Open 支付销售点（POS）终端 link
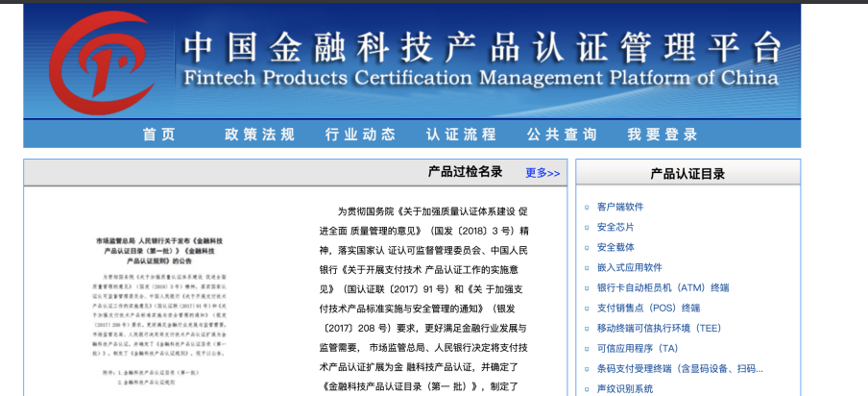 (648, 308)
